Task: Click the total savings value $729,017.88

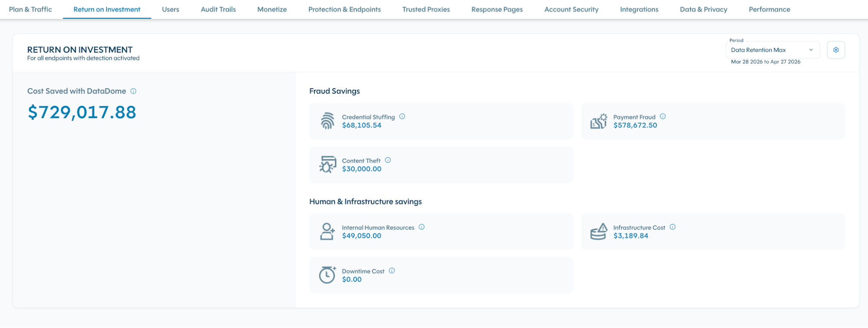Action: (82, 112)
